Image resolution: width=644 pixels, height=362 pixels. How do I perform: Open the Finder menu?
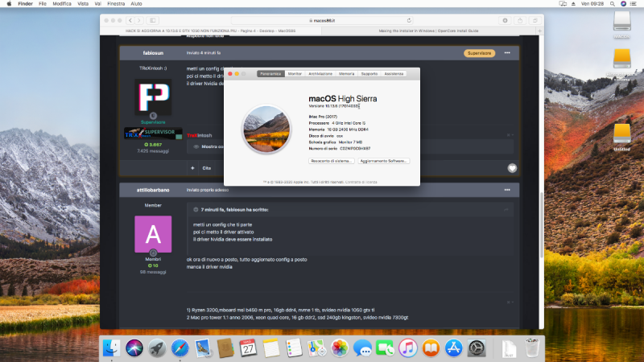click(x=25, y=4)
